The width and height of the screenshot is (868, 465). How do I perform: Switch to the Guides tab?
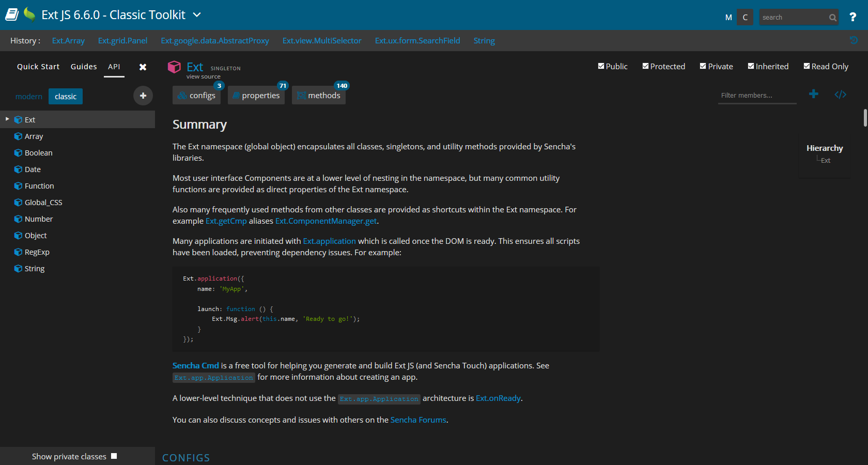[x=83, y=66]
